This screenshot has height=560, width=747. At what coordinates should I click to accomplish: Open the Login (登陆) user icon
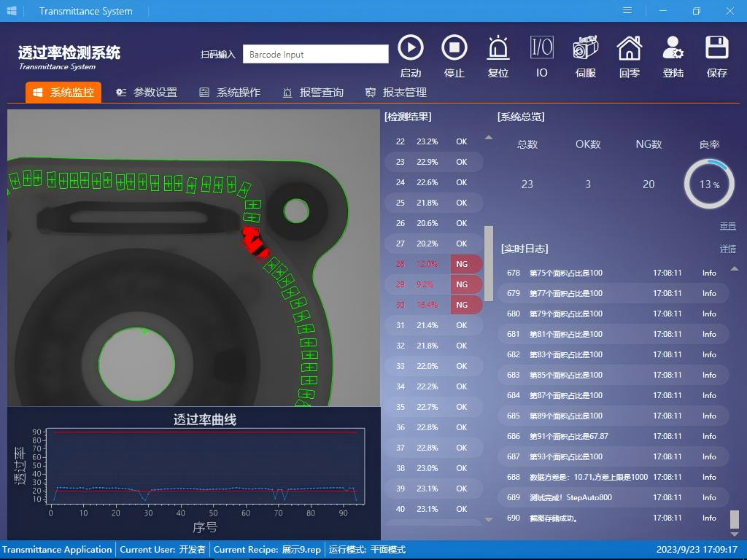[x=673, y=48]
